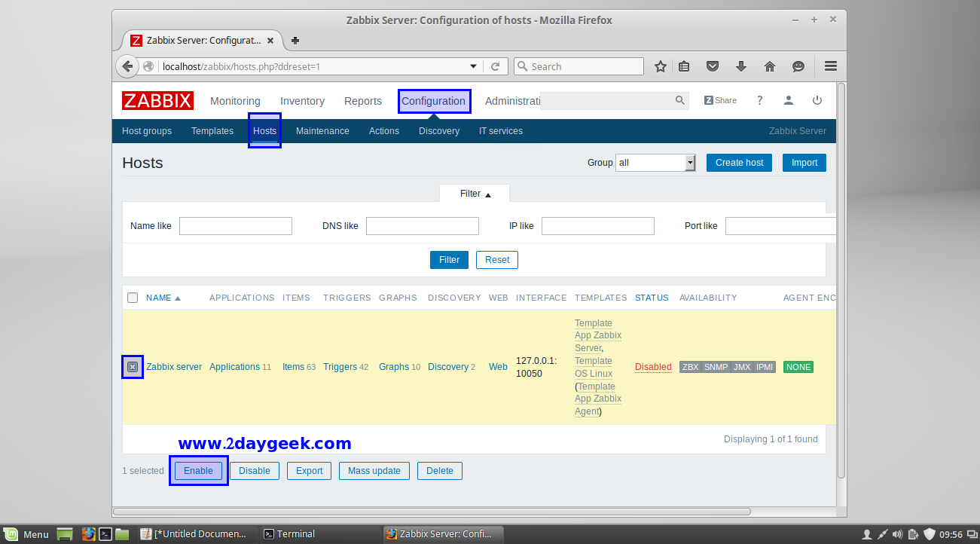980x544 pixels.
Task: Open the Discovery submenu tab
Action: pos(439,131)
